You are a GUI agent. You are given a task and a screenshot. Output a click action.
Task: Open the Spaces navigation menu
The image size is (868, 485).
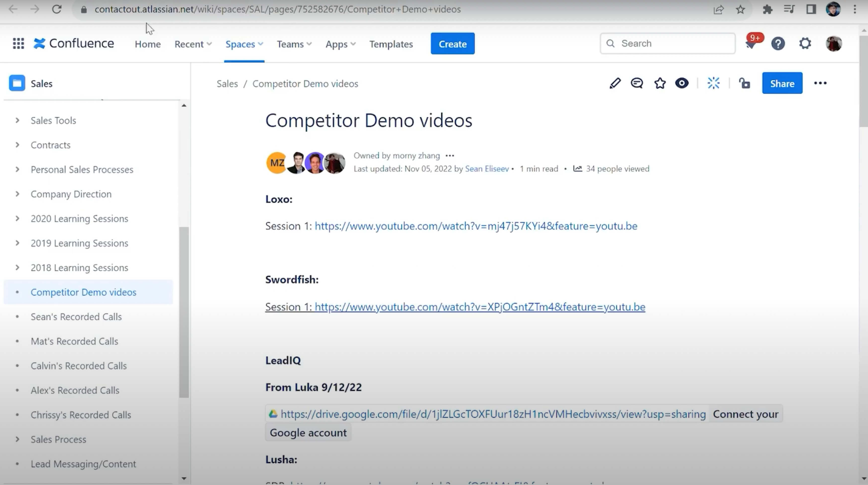pyautogui.click(x=244, y=44)
